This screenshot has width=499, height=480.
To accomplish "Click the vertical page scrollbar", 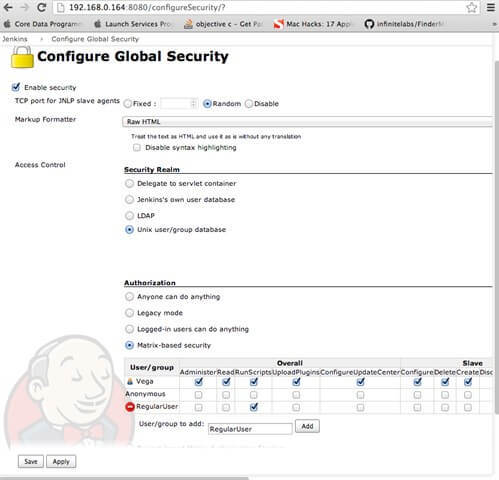I will (x=496, y=237).
